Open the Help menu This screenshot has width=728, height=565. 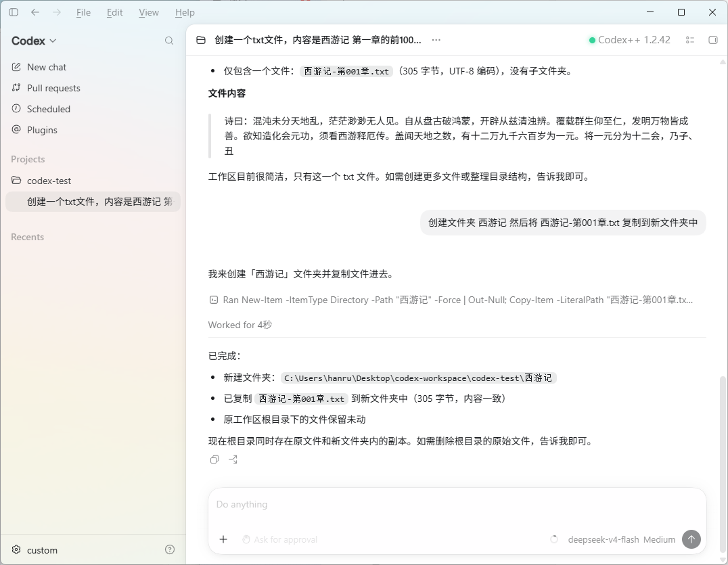point(185,13)
